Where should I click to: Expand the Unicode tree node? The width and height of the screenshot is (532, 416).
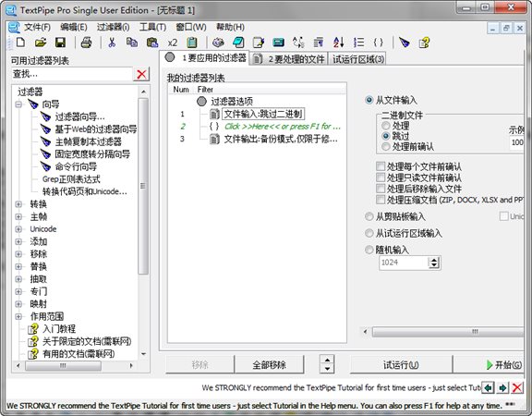18,229
